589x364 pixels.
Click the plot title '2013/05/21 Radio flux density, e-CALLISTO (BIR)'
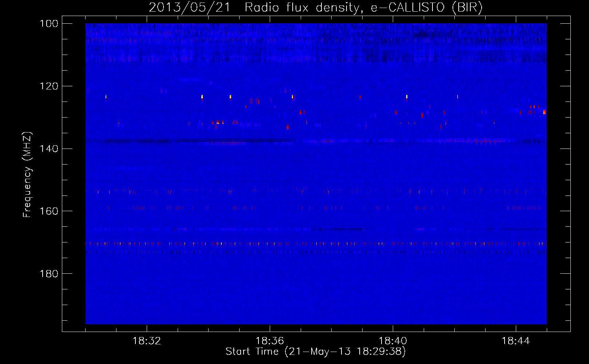(316, 8)
